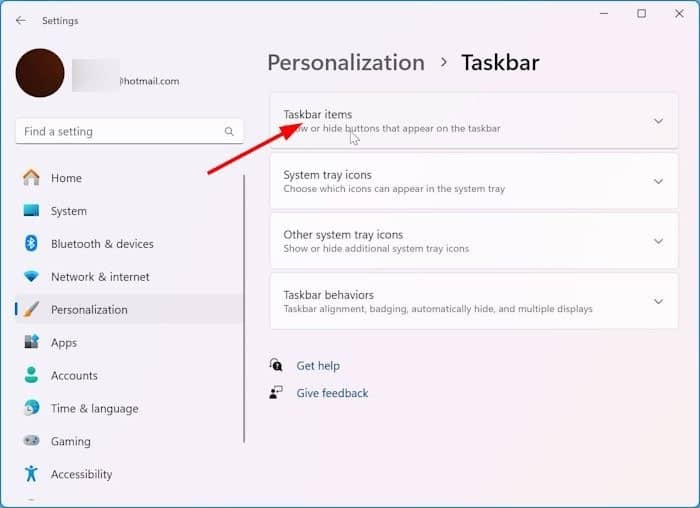
Task: Click the hotmail.com account email
Action: pos(149,81)
